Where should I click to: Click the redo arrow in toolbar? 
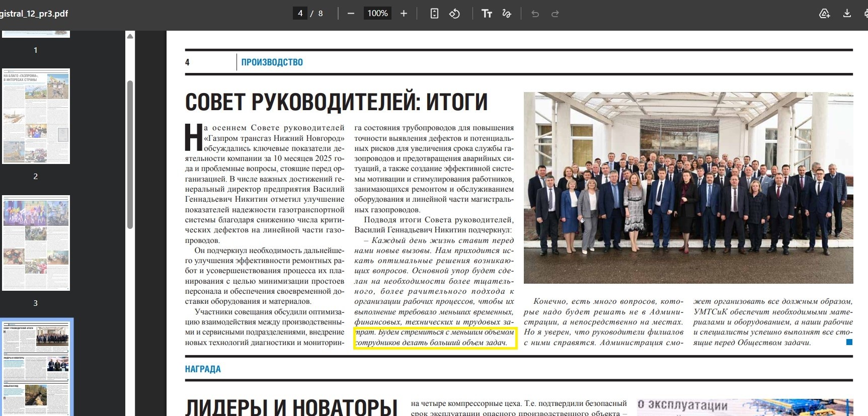tap(555, 14)
